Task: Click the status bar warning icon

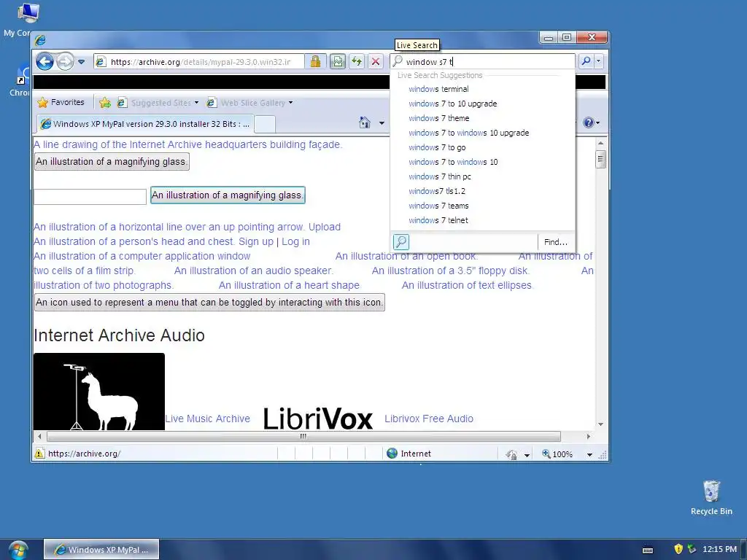Action: point(39,454)
